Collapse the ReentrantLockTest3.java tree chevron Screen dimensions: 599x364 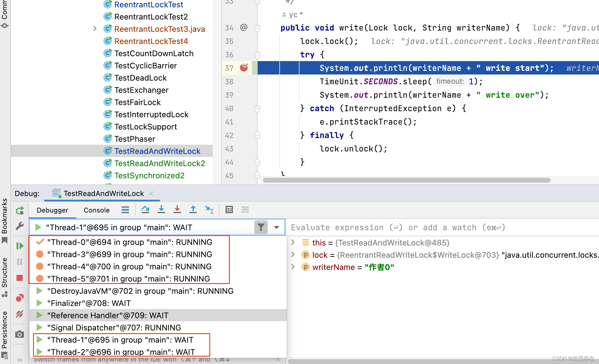(95, 28)
